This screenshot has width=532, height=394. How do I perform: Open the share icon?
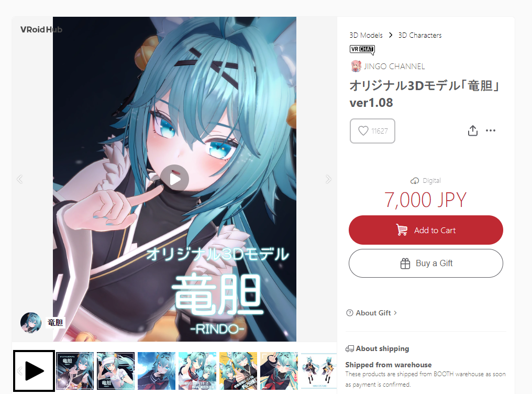pyautogui.click(x=473, y=130)
